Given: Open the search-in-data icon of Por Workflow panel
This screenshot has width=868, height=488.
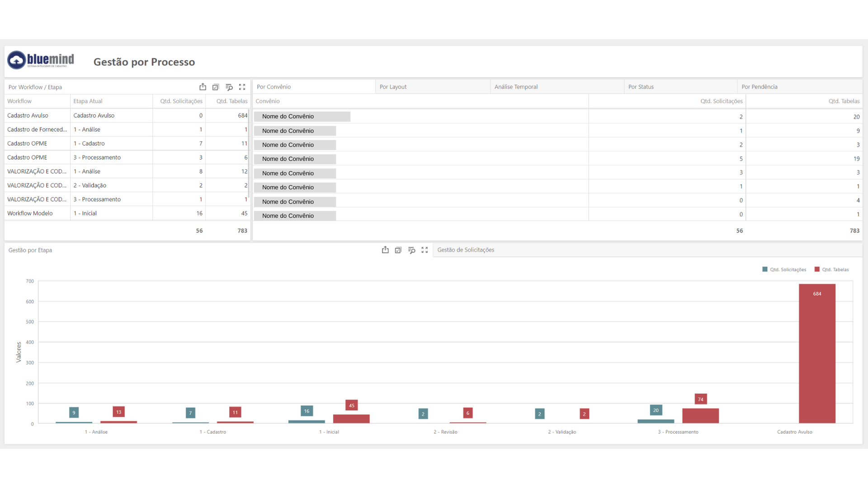Looking at the screenshot, I should 229,87.
